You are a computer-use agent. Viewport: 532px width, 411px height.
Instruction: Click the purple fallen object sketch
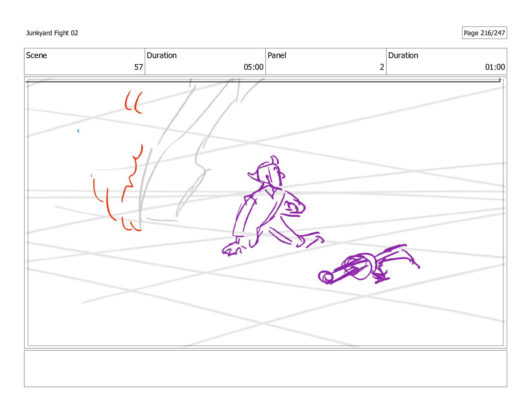369,265
